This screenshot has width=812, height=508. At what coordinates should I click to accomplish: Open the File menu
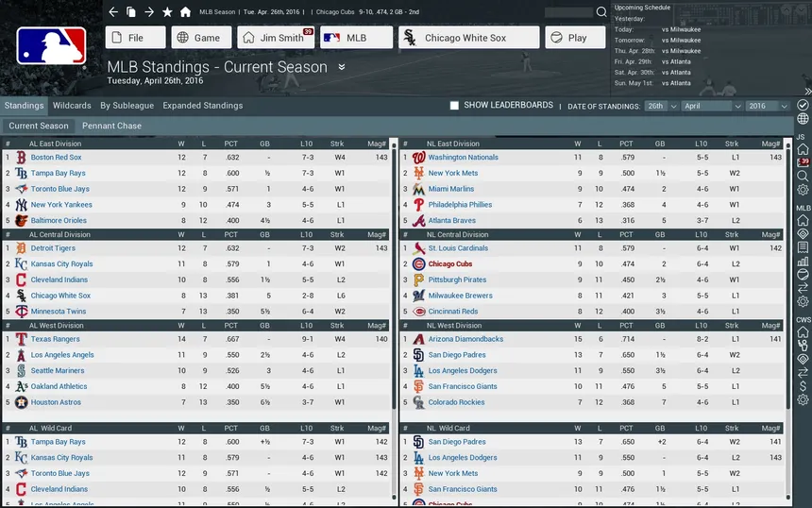[x=136, y=38]
